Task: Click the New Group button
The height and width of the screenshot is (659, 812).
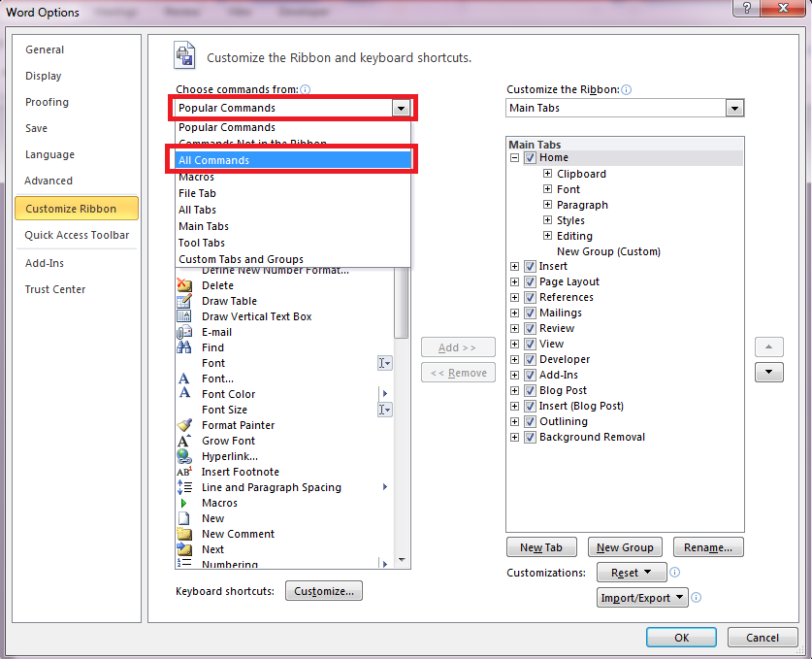Action: click(625, 547)
